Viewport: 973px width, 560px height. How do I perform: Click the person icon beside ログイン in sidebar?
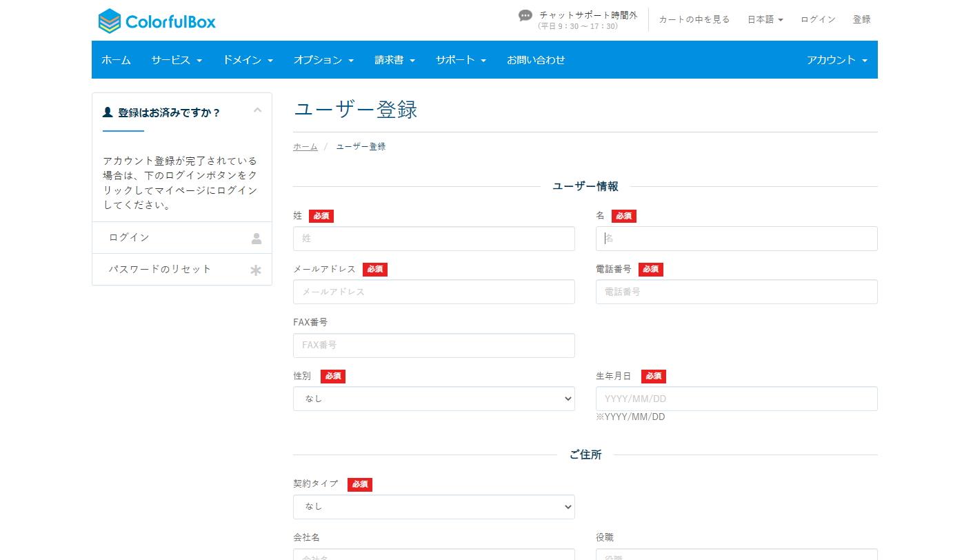[x=257, y=239]
